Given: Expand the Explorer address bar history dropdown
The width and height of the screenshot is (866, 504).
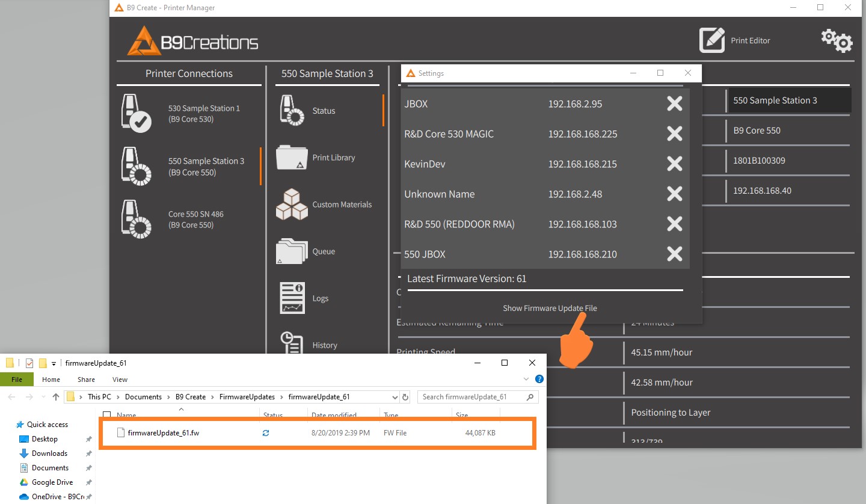Looking at the screenshot, I should [395, 397].
